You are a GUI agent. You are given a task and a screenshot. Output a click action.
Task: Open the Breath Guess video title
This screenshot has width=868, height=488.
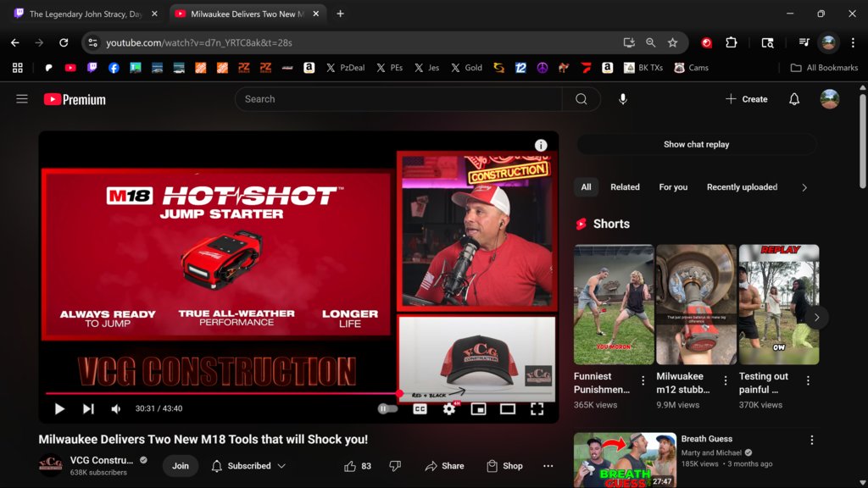(706, 439)
